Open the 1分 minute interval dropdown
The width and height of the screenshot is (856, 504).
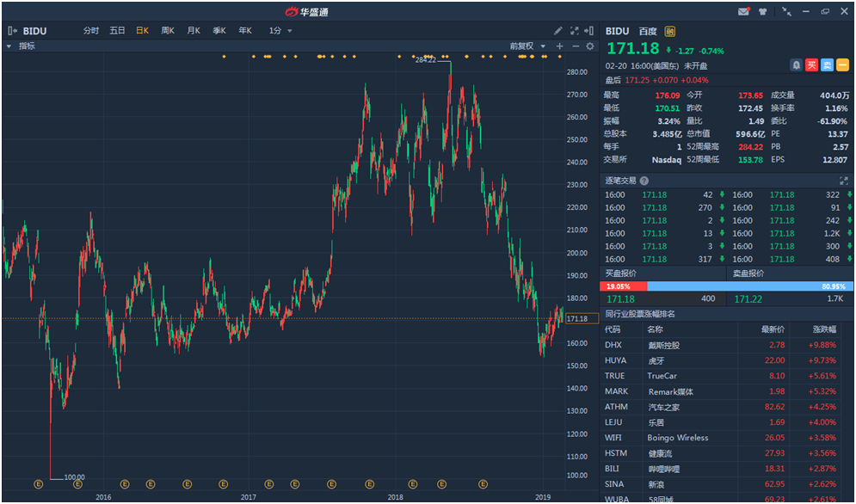(280, 31)
